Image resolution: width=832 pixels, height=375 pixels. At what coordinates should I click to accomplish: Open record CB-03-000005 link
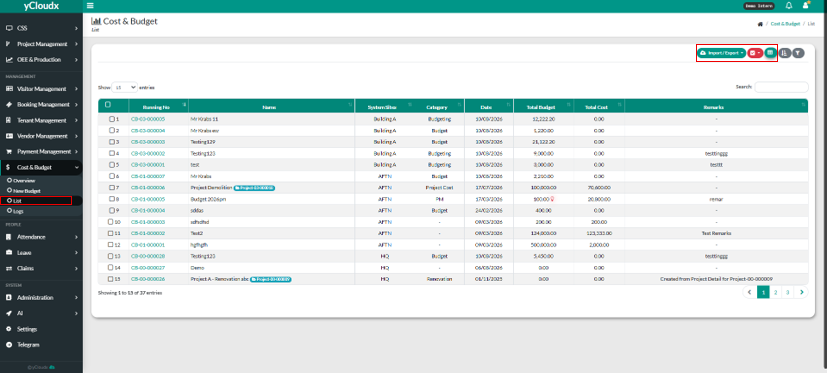(x=148, y=119)
